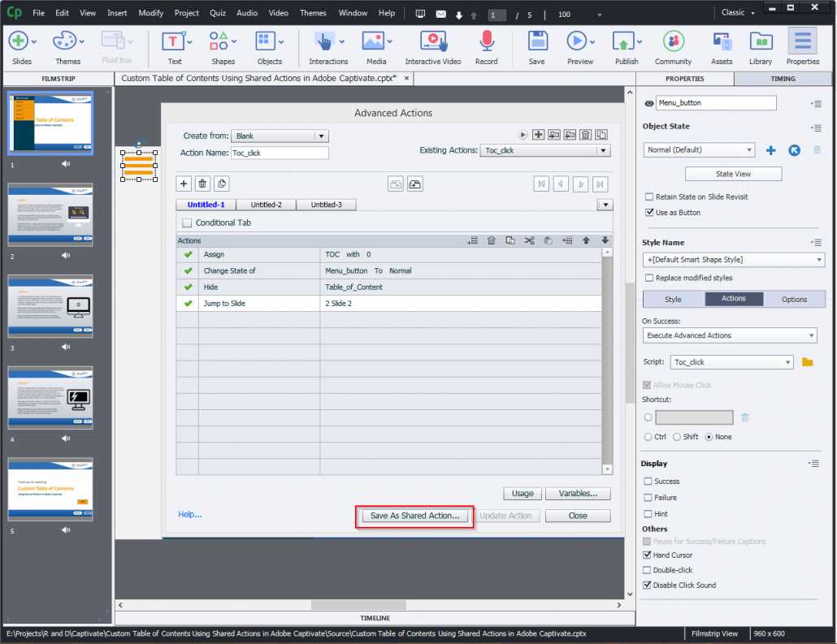This screenshot has width=837, height=644.
Task: Toggle Retain State on Slide Revisit
Action: 647,197
